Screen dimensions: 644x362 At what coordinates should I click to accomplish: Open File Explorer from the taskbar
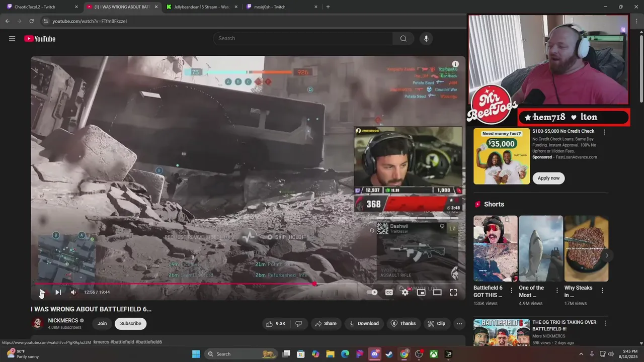tap(331, 354)
